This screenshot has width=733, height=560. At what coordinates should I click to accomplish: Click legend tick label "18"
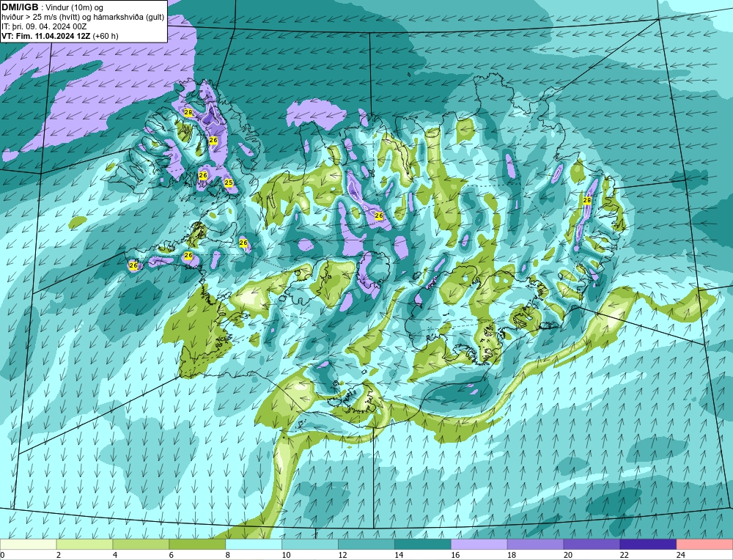coord(512,555)
